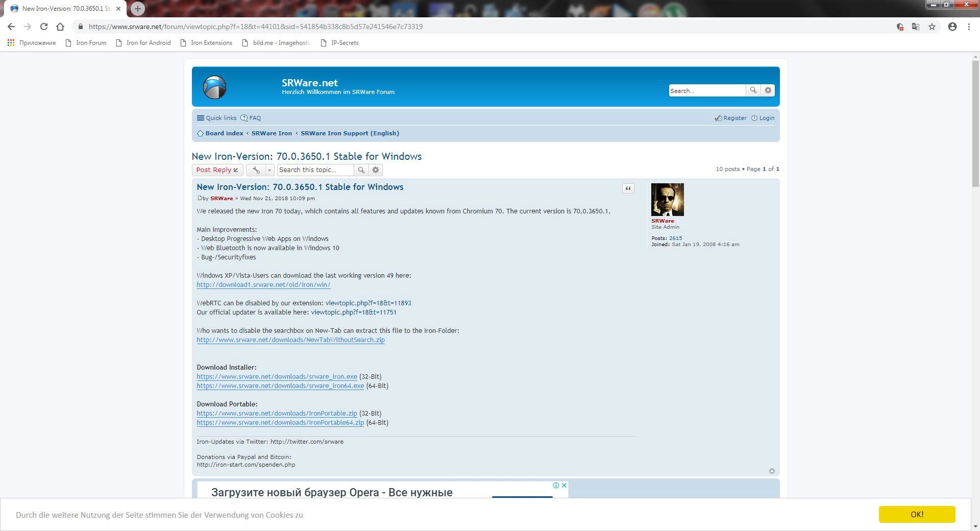980x531 pixels.
Task: Click the address bar URL
Action: 256,27
